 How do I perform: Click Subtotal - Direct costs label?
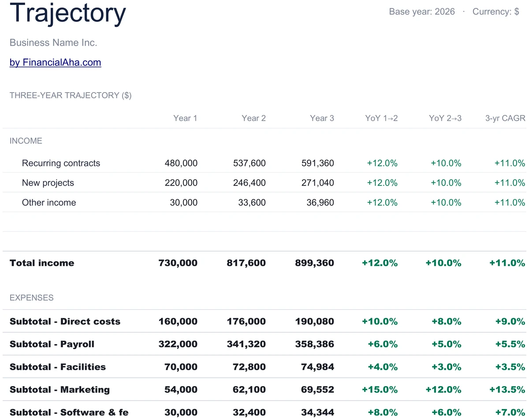(65, 321)
